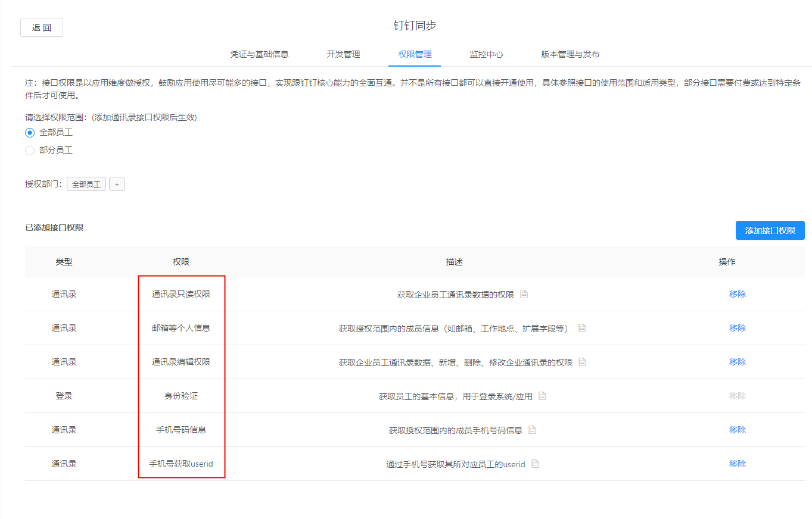Open document icon for 手机号码信息 description
Screen dimensions: 812x519
(533, 430)
